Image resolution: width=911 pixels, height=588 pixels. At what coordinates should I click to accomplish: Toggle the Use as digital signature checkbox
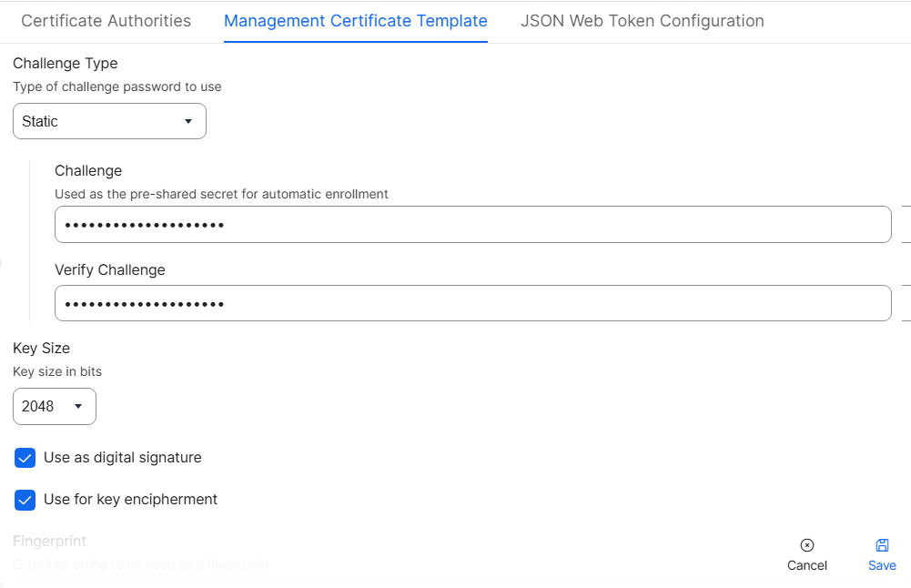point(25,458)
